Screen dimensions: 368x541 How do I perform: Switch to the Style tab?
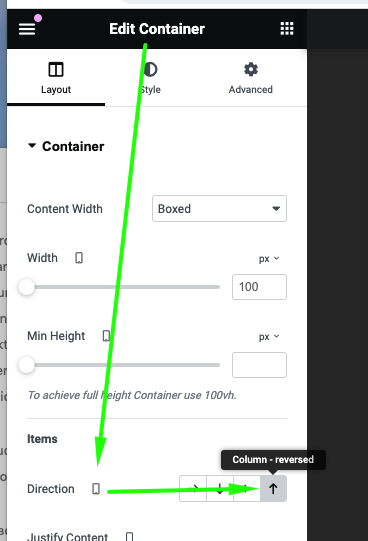pyautogui.click(x=150, y=78)
